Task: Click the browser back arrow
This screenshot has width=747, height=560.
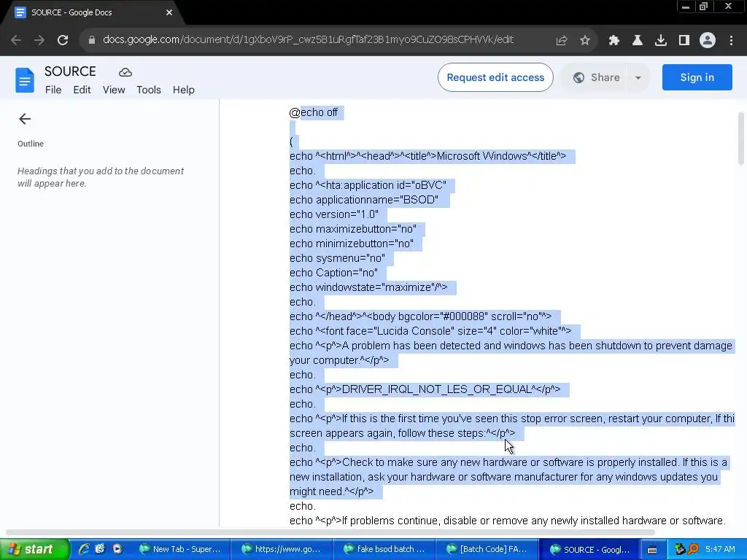Action: (x=16, y=40)
